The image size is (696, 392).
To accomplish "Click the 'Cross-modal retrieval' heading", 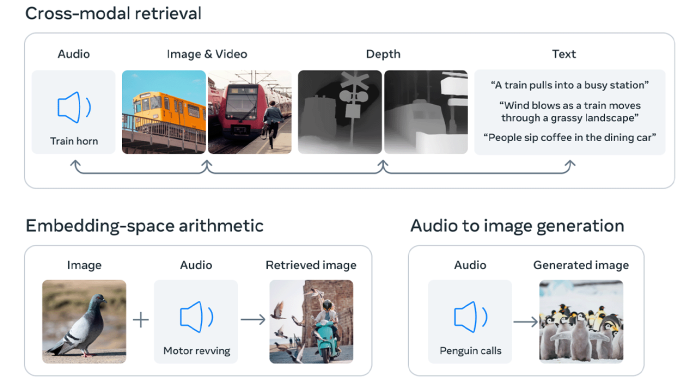I will click(x=113, y=13).
